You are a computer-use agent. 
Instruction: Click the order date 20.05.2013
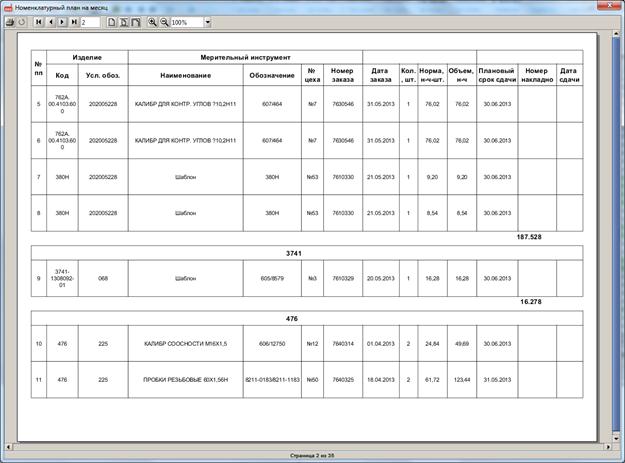coord(381,279)
